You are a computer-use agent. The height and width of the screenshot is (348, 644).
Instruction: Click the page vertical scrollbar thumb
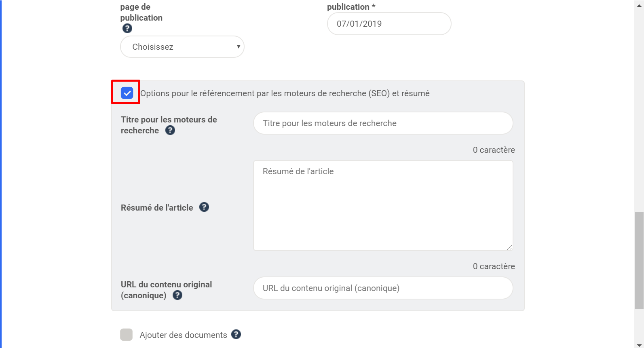click(639, 260)
